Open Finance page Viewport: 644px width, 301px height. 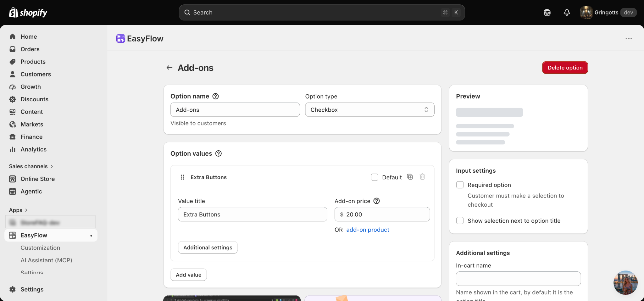click(31, 137)
